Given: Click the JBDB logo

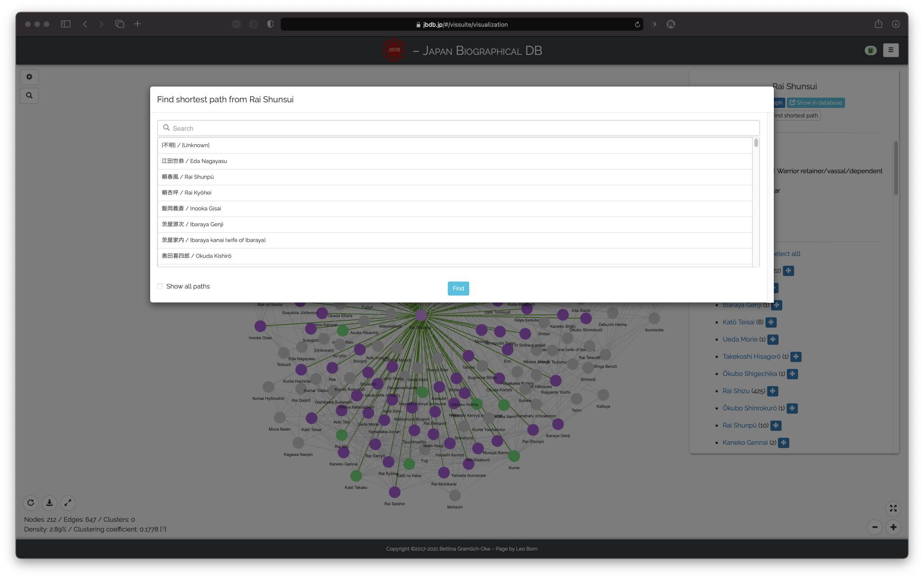Looking at the screenshot, I should [x=394, y=50].
